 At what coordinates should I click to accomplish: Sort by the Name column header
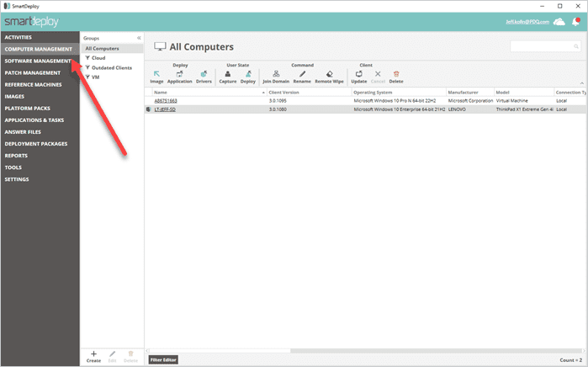[x=209, y=93]
